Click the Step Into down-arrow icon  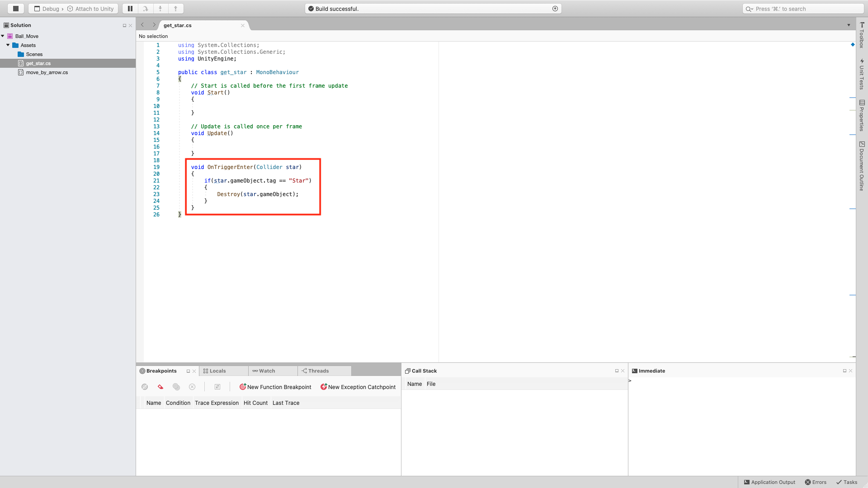160,9
